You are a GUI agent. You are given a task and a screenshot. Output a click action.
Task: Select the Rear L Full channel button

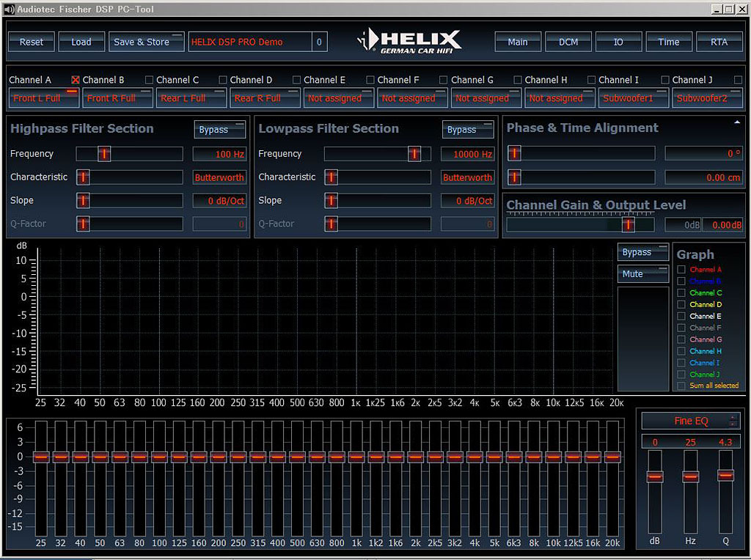click(191, 98)
